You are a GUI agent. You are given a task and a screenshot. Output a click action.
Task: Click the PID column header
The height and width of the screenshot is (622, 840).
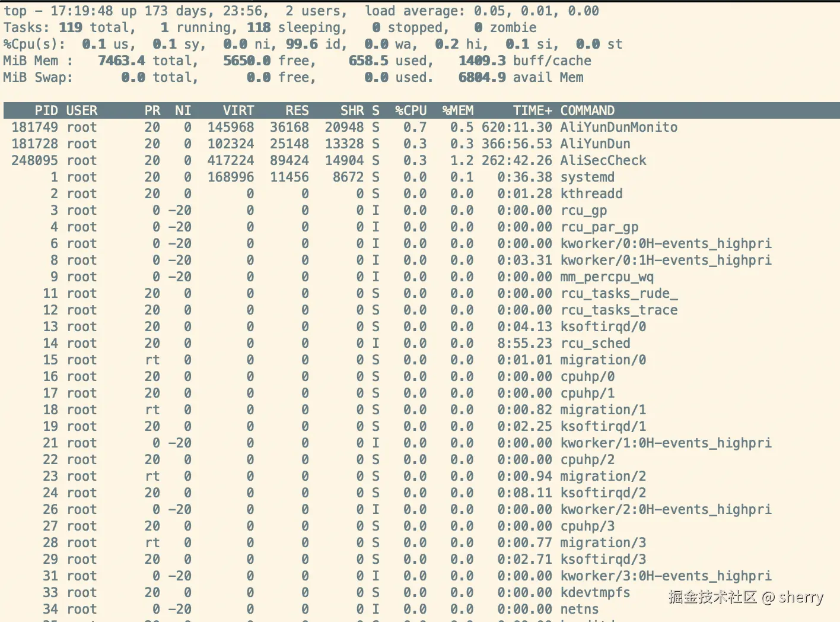pos(46,110)
